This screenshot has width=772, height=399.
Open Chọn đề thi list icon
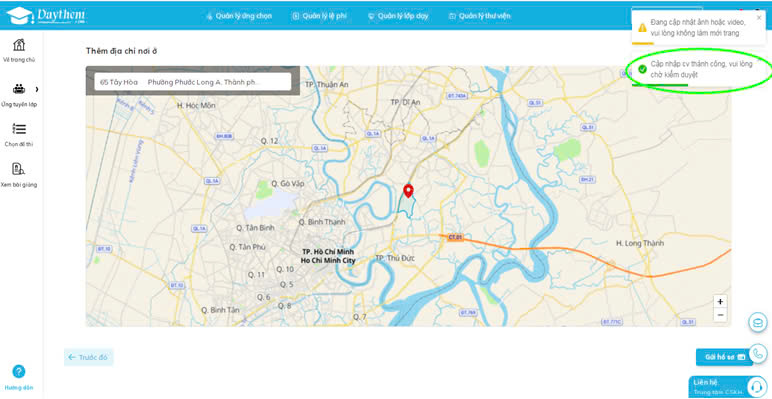click(x=19, y=129)
